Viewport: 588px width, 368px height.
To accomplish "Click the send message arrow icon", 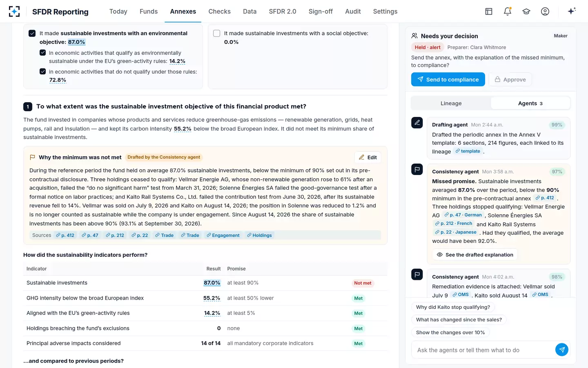I will (x=562, y=350).
